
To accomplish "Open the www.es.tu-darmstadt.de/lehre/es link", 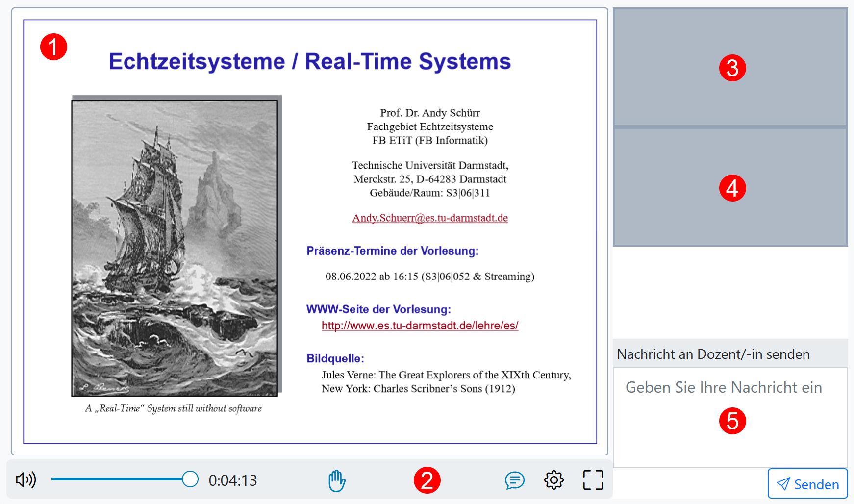I will (420, 326).
